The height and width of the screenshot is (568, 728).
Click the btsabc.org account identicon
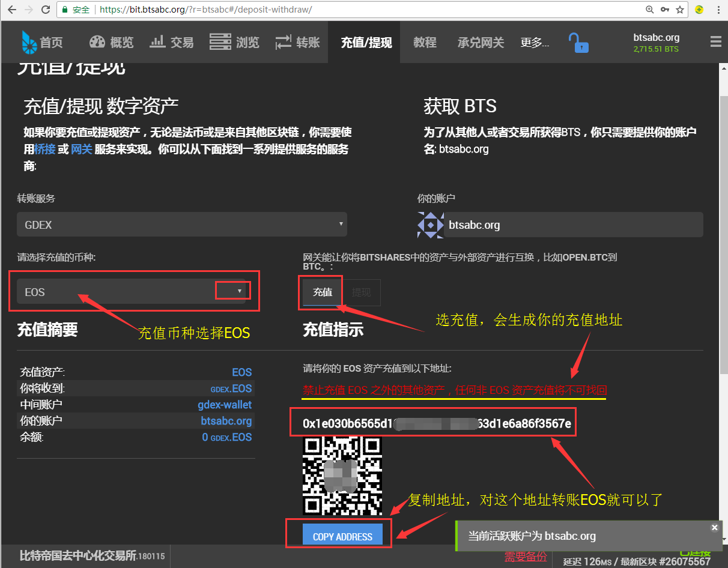point(430,225)
